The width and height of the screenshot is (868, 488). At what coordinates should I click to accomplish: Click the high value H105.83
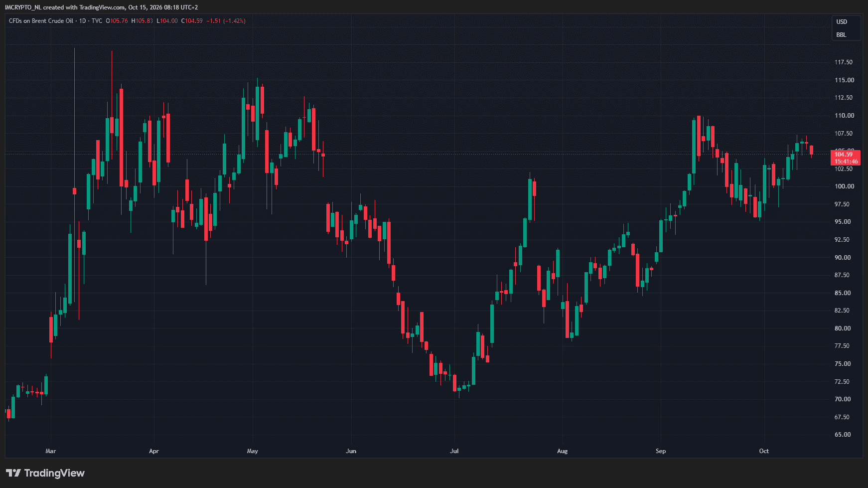pos(142,21)
